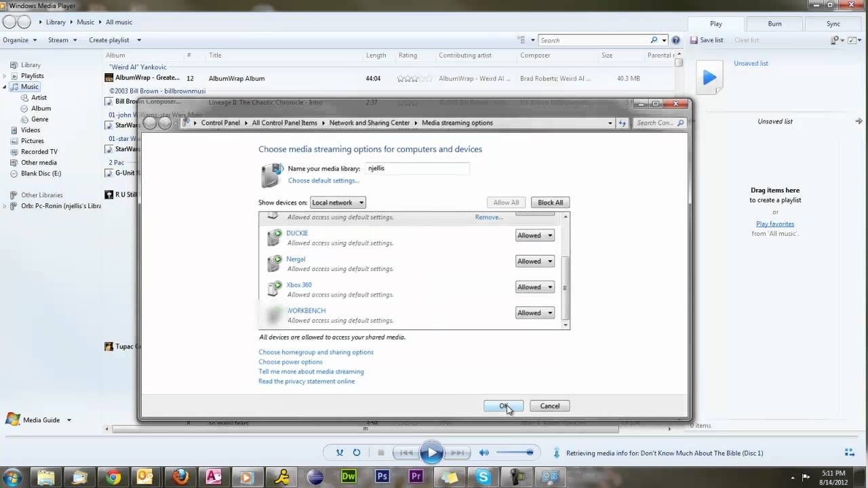Click the blue play thumbnail of Unsaved list

pos(710,78)
